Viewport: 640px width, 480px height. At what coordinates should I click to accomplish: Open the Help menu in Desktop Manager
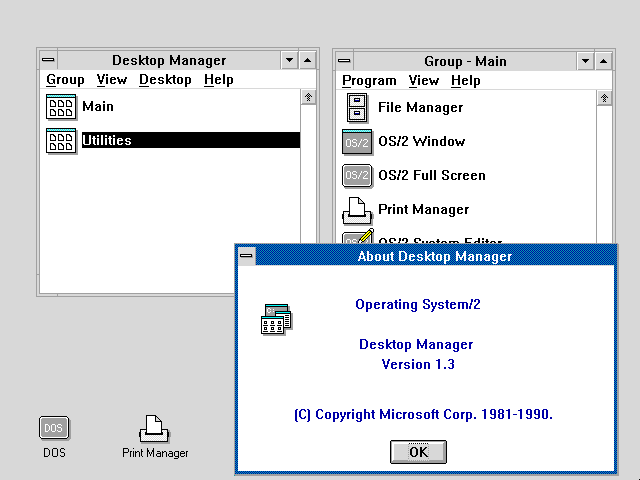(219, 80)
